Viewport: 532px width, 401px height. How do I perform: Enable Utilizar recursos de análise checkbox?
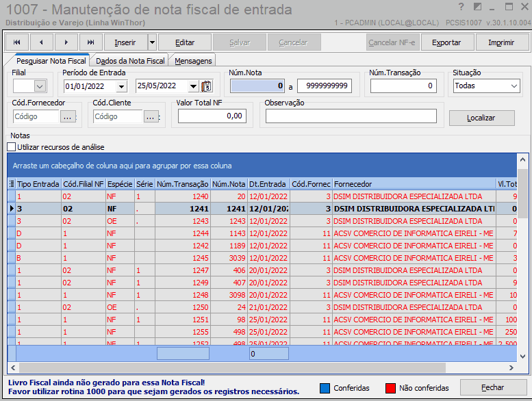click(x=12, y=146)
